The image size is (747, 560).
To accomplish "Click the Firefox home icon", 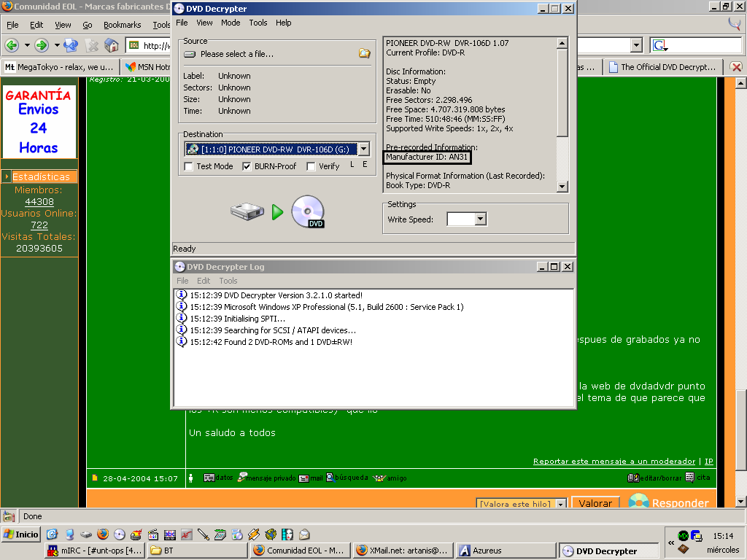I will [x=111, y=45].
